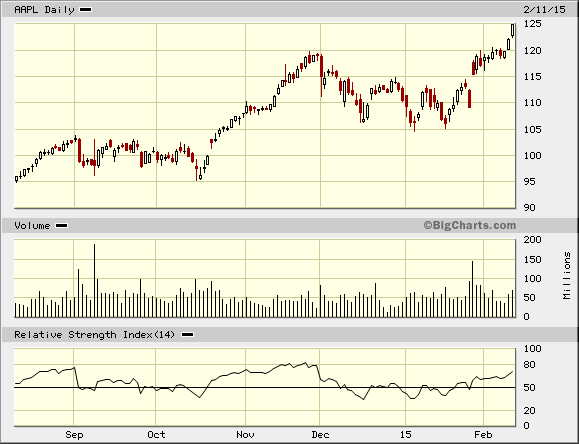This screenshot has width=579, height=444.
Task: Click the Volume panel heading
Action: 32,226
